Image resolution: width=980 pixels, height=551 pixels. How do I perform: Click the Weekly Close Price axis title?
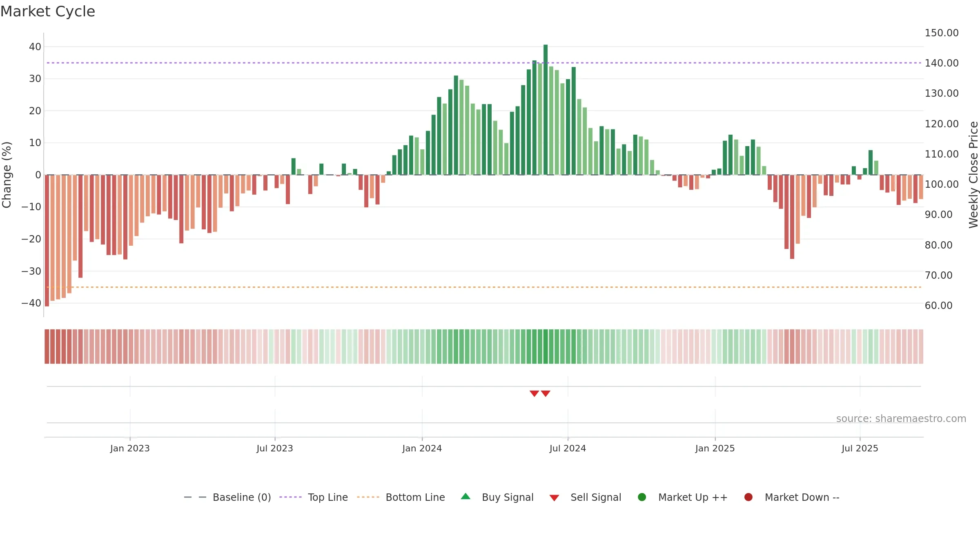coord(973,175)
